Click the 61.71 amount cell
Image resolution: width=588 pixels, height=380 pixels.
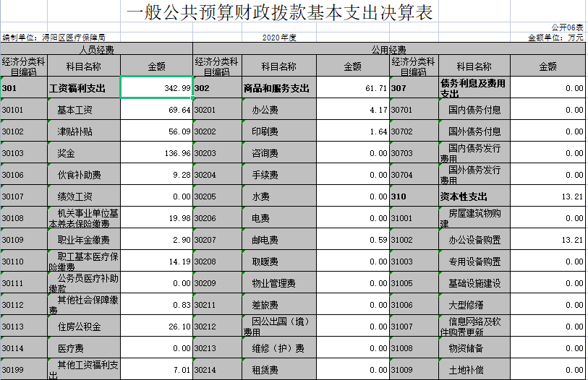pos(352,88)
